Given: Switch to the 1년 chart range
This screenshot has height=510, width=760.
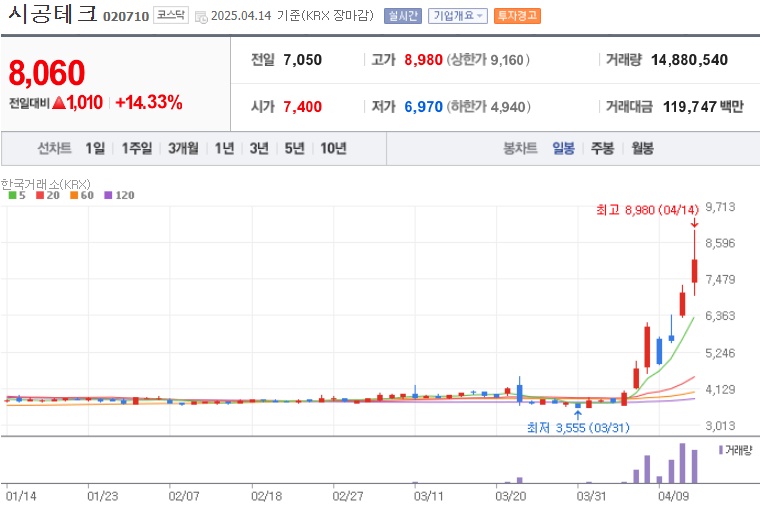Looking at the screenshot, I should (224, 148).
